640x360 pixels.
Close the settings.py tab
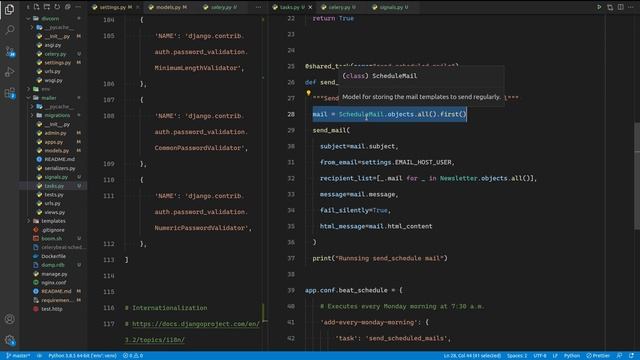[x=138, y=7]
